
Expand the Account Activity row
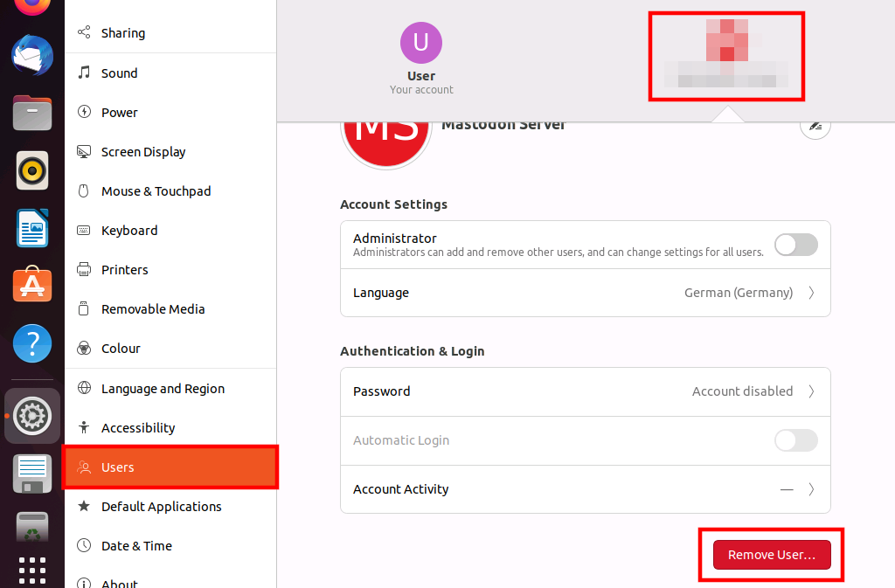pos(585,489)
